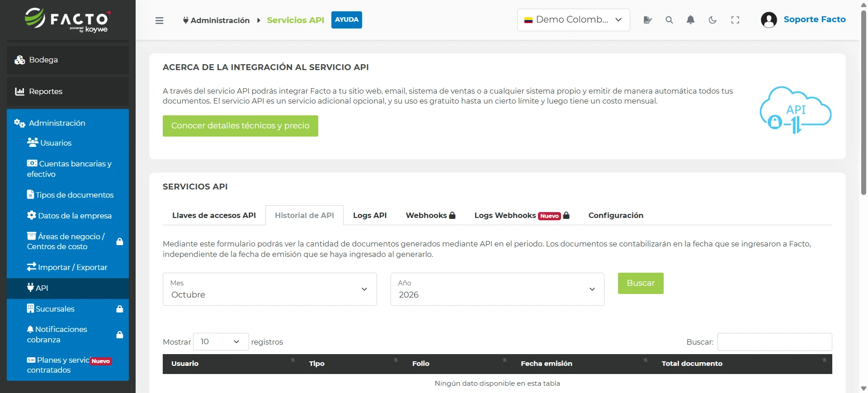Open the Reportes menu
Screen dimensions: 868x393
click(x=68, y=91)
